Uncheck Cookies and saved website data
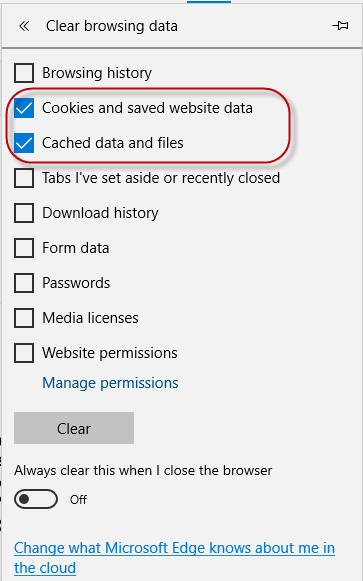The image size is (363, 581). [24, 108]
